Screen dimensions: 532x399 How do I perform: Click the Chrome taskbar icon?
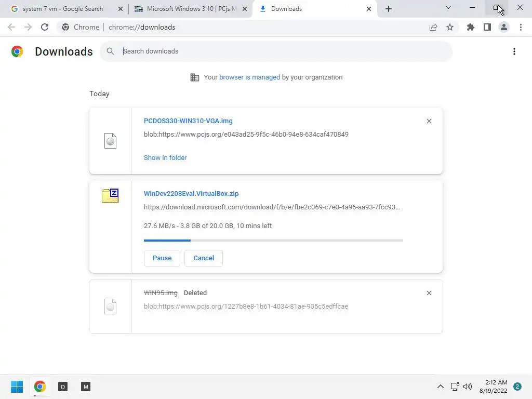pos(39,387)
